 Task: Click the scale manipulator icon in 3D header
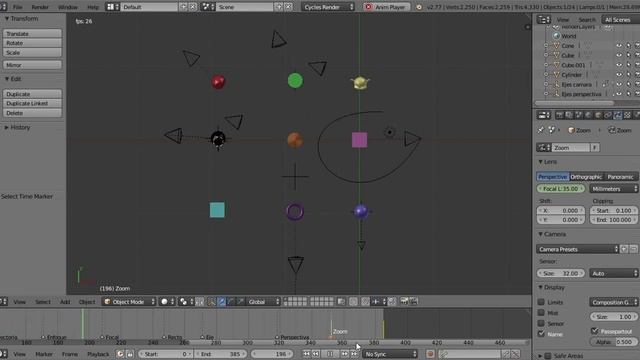click(241, 302)
